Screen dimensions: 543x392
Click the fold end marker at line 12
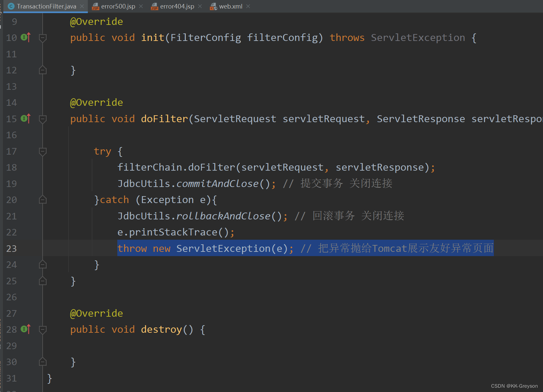click(x=43, y=70)
